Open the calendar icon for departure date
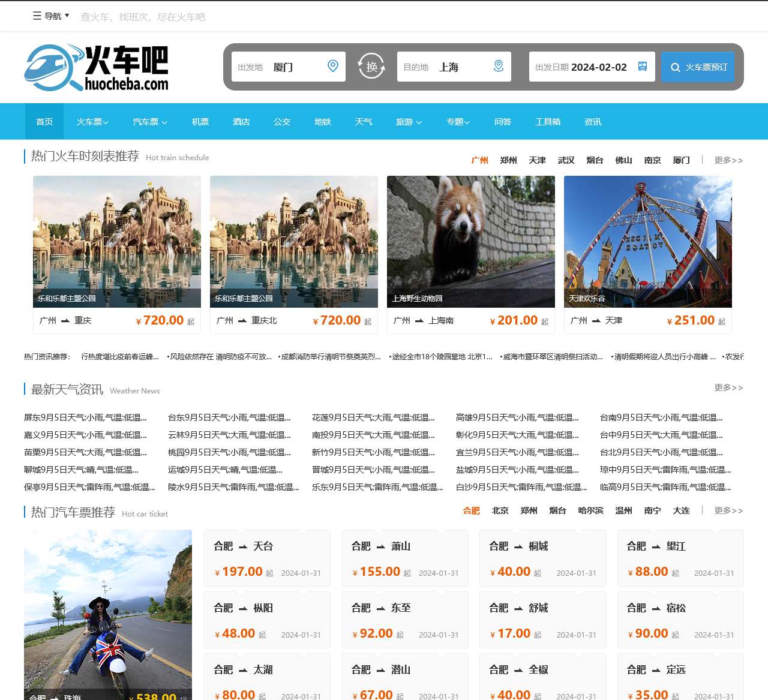The width and height of the screenshot is (768, 700). coord(643,67)
